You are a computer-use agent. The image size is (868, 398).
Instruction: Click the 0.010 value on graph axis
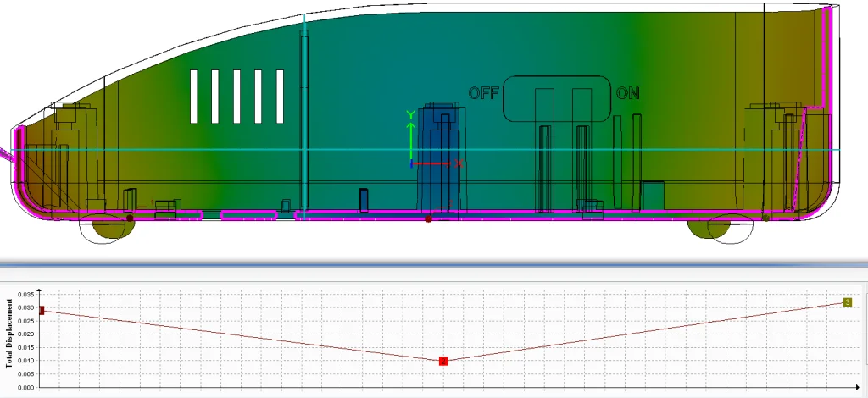tap(26, 361)
